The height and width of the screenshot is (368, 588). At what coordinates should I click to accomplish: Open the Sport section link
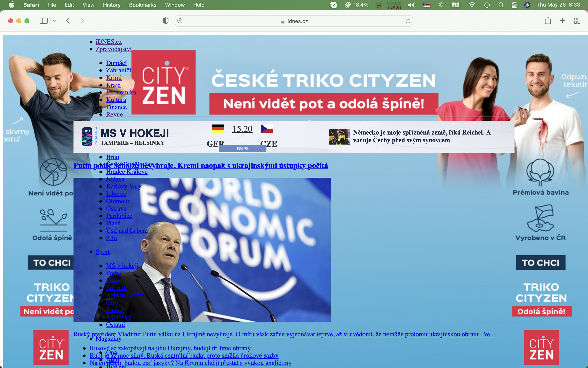(x=102, y=252)
